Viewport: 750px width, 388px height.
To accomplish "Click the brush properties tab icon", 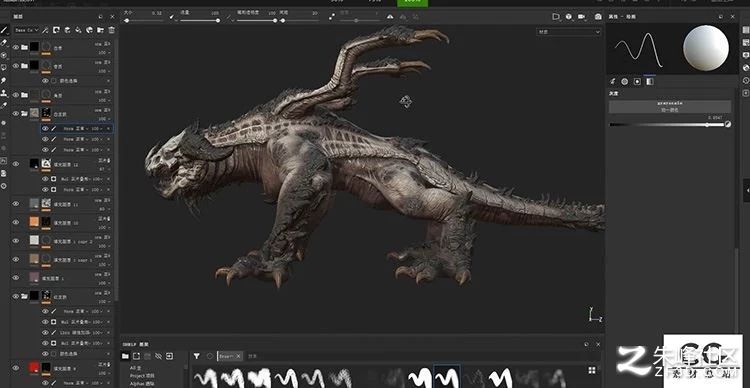I will (613, 81).
